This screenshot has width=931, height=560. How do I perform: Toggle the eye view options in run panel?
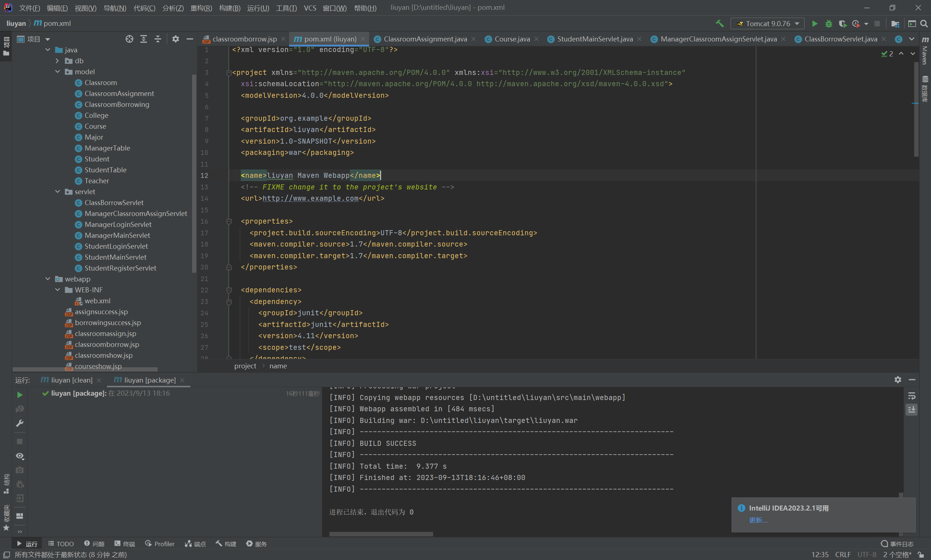pyautogui.click(x=20, y=456)
